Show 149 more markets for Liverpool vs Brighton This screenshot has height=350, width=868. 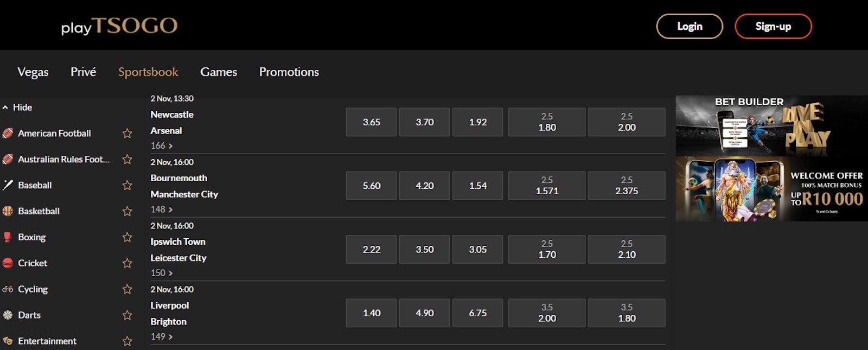pos(162,336)
